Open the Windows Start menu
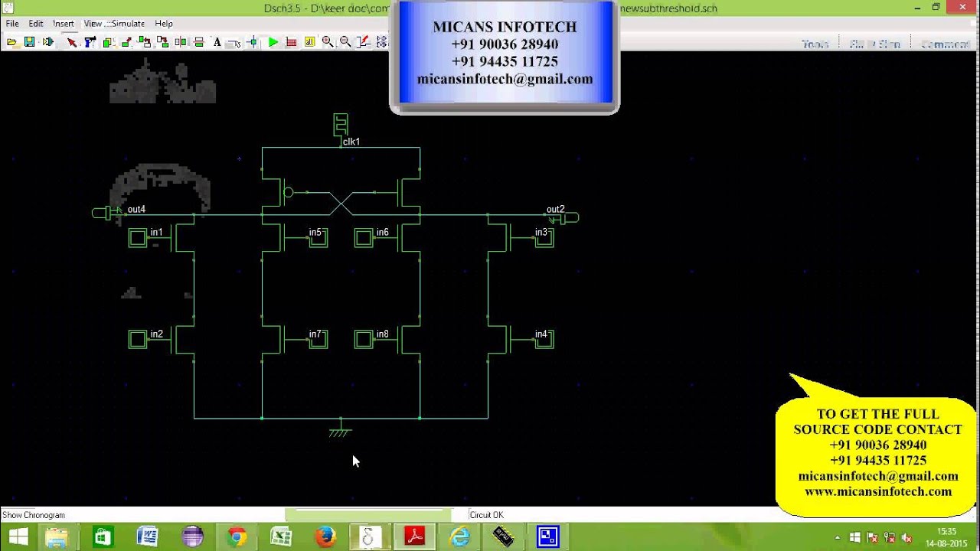The width and height of the screenshot is (980, 551). coord(18,537)
